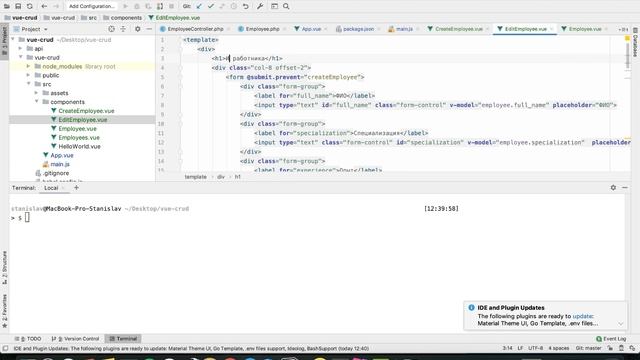640x360 pixels.
Task: Open the TODO tool window
Action: [x=28, y=339]
